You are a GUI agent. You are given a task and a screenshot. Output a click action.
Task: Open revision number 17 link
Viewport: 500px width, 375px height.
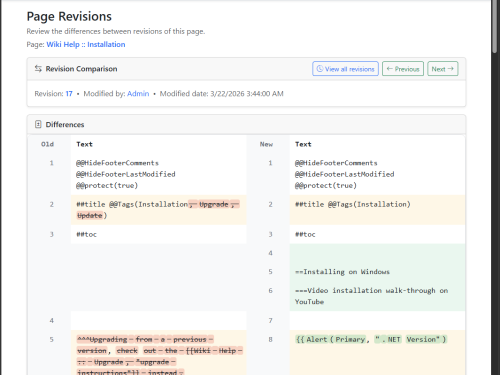coord(69,94)
